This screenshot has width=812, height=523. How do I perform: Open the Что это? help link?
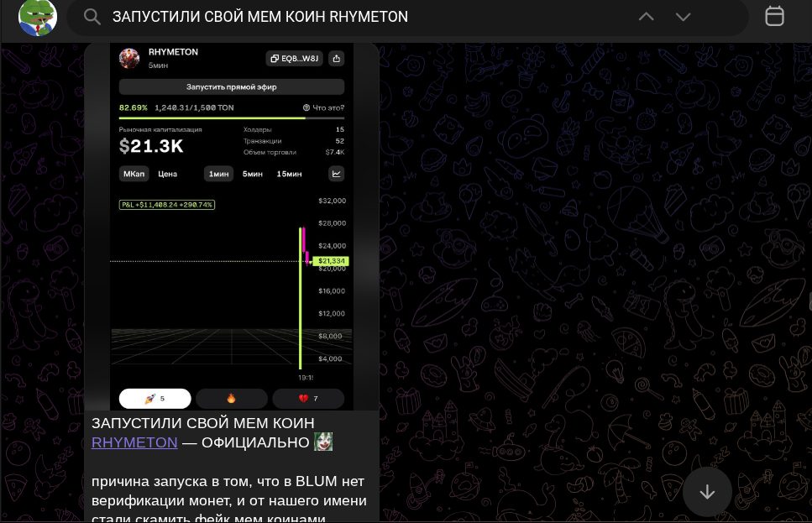click(x=323, y=107)
